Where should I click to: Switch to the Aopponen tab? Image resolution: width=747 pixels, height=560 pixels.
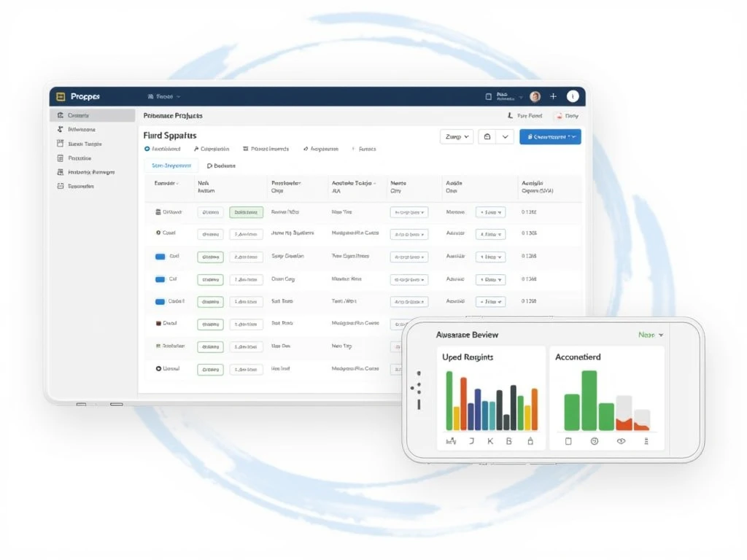(x=321, y=149)
